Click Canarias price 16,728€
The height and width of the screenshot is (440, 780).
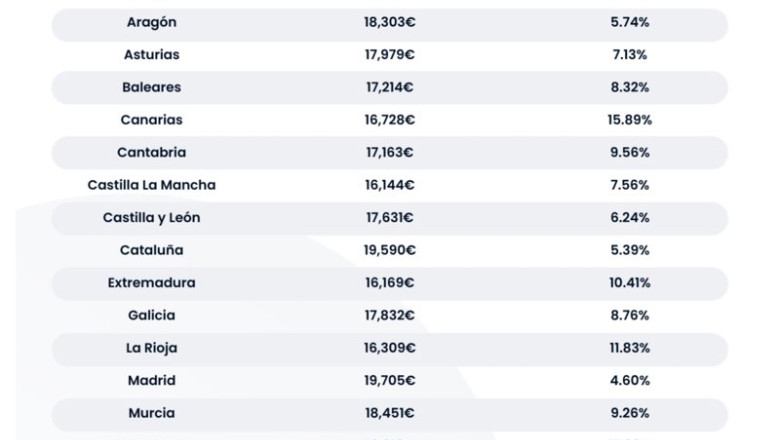[x=390, y=120]
